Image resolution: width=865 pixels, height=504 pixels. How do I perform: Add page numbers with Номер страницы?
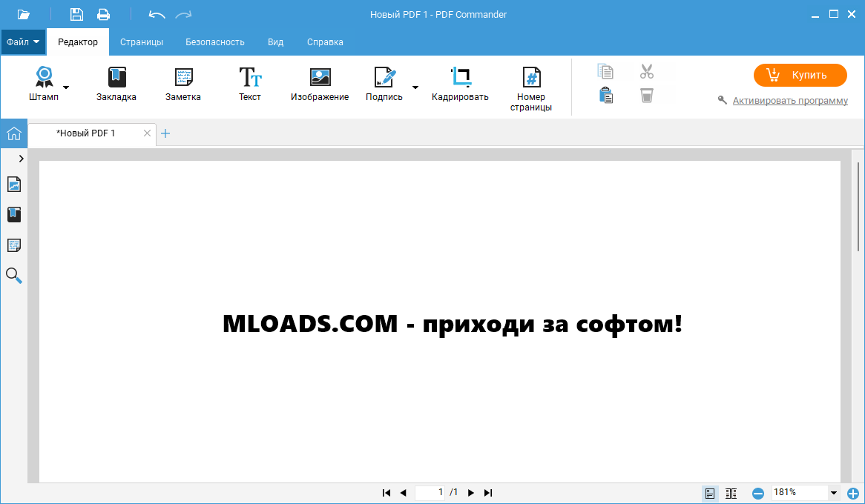point(531,89)
